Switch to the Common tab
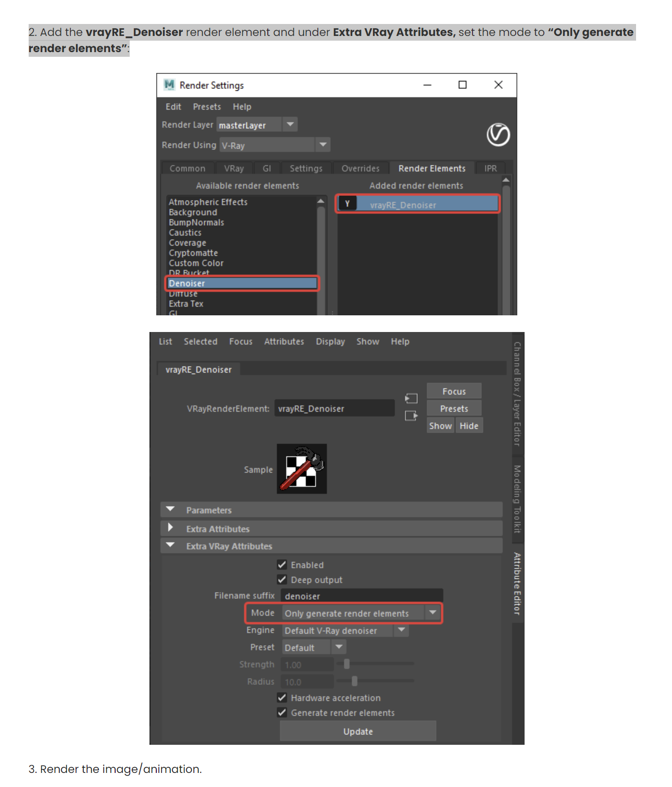 pyautogui.click(x=188, y=168)
